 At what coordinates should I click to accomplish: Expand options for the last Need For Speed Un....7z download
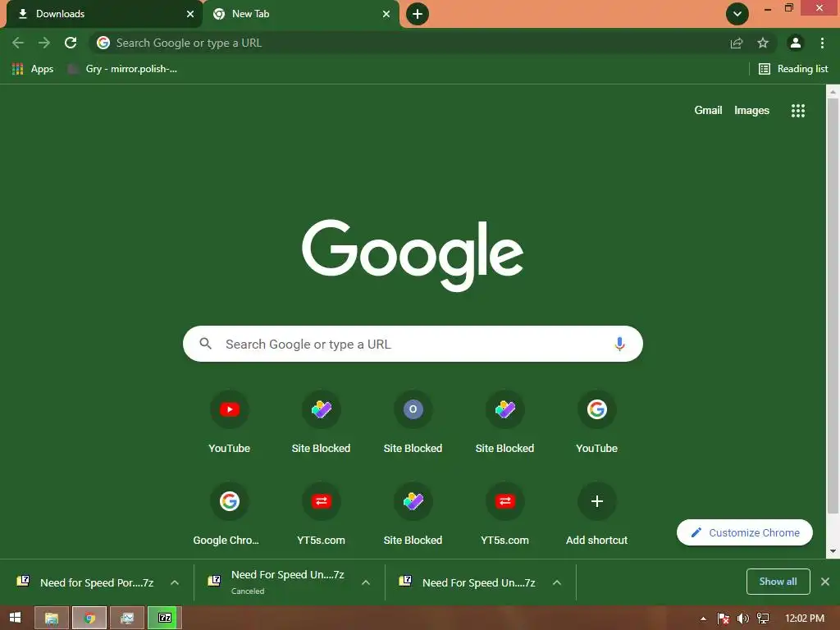(x=557, y=582)
